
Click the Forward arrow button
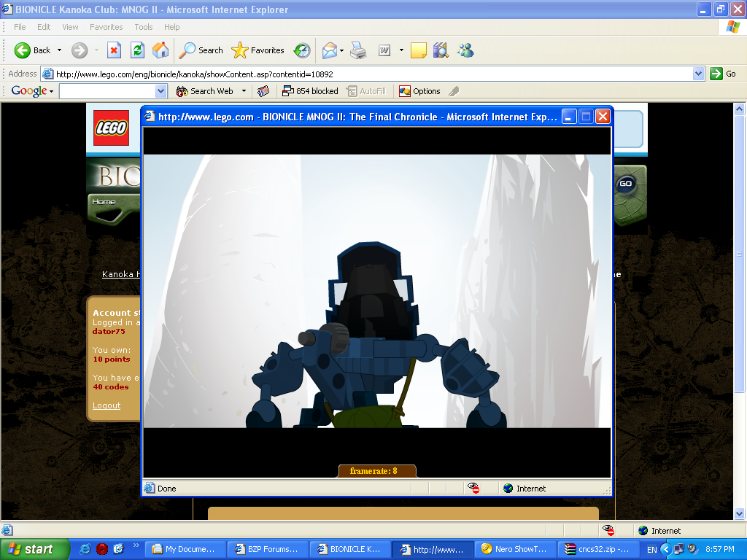[80, 50]
